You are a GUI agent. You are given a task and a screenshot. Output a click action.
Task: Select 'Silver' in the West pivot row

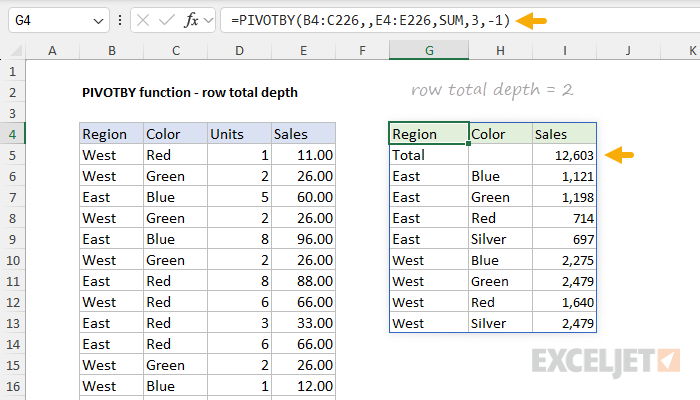[500, 323]
